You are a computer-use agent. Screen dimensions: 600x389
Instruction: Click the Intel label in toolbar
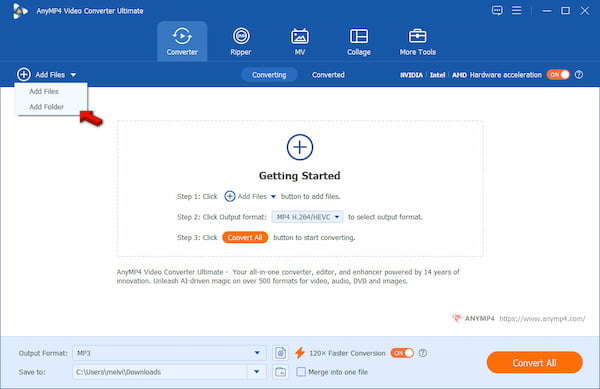437,75
